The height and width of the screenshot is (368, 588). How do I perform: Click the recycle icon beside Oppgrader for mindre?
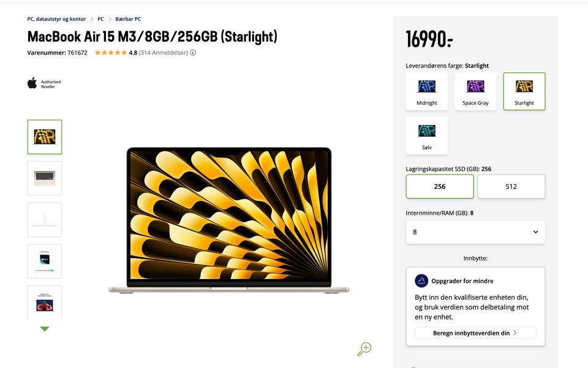coord(421,280)
